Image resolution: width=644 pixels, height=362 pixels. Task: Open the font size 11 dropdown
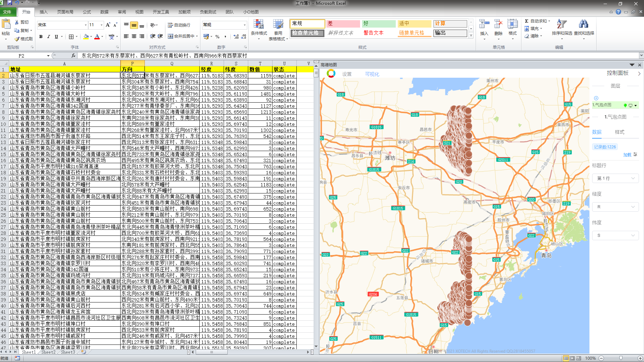click(101, 25)
